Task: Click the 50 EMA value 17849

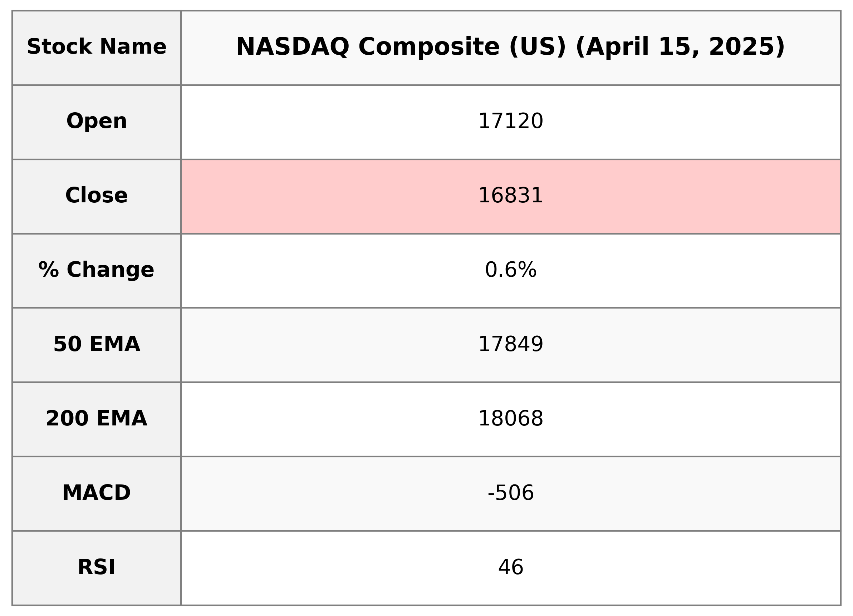Action: tap(510, 344)
